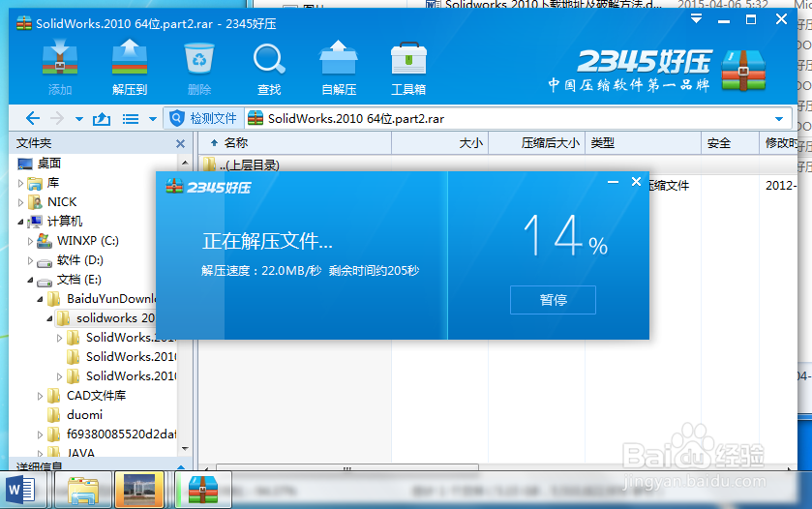Screen dimensions: 812x509
Task: Select the solidworks 20 folder
Action: (x=116, y=318)
